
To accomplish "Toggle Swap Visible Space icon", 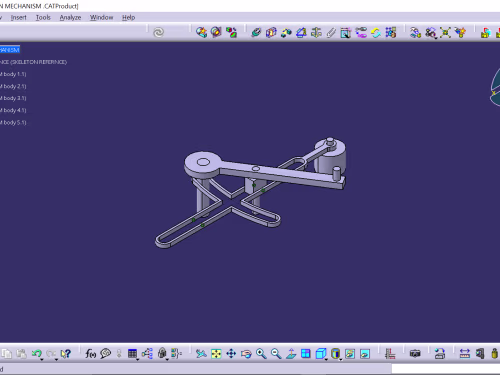I will click(365, 353).
